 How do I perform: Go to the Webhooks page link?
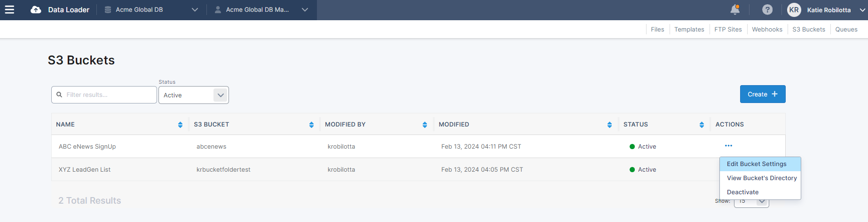tap(767, 29)
